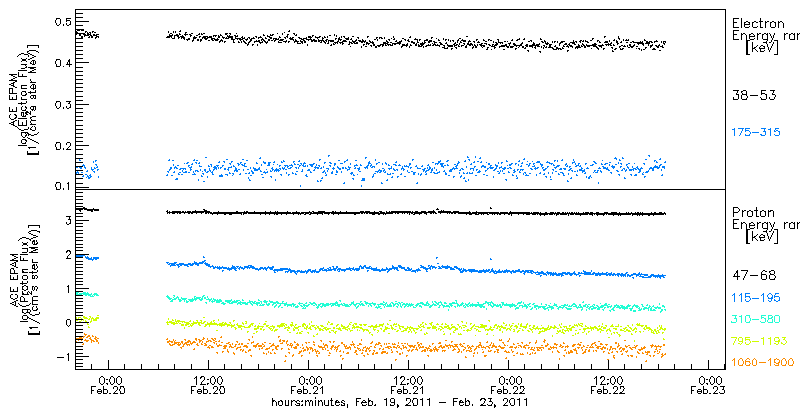This screenshot has height=410, width=800.
Task: Click the blue 175-315 keV electron data trace
Action: 416,168
